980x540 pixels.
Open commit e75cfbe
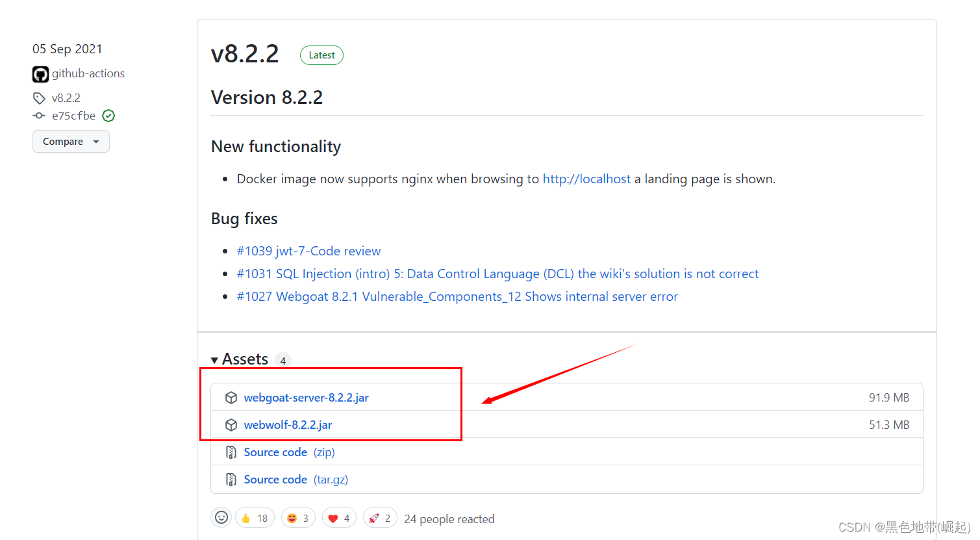pyautogui.click(x=73, y=116)
